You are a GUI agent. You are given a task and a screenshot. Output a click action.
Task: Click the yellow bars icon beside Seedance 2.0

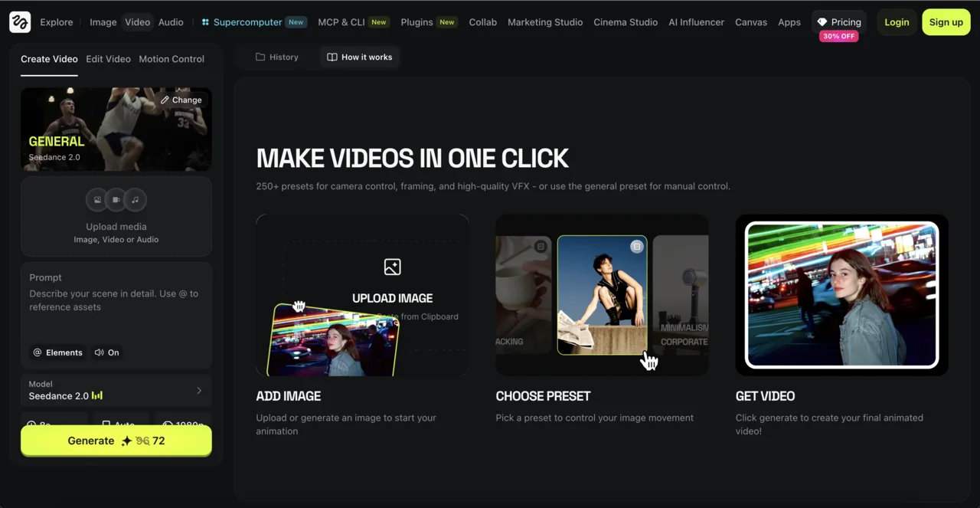97,395
